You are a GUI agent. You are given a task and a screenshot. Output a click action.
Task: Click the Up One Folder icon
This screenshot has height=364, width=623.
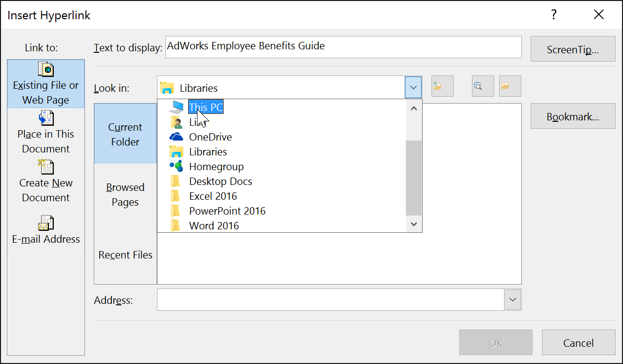[x=442, y=86]
